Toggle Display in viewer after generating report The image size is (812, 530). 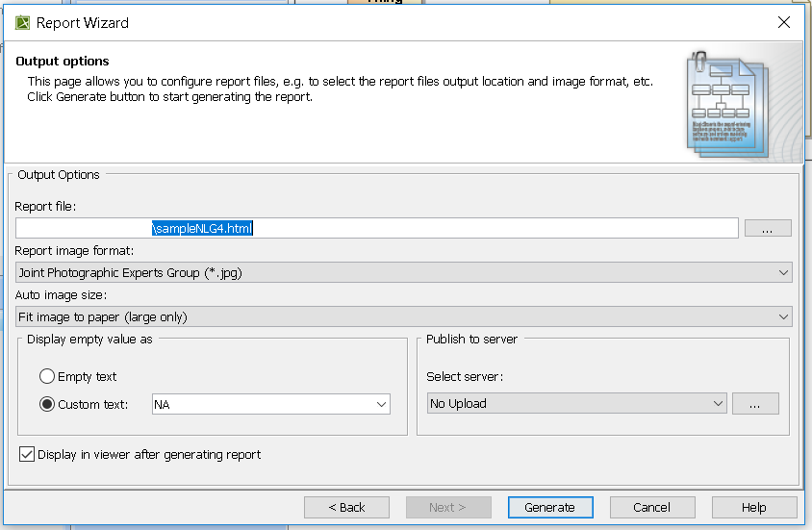27,454
